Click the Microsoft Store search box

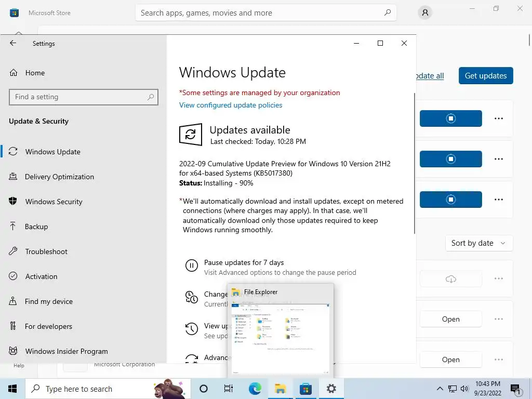click(265, 13)
